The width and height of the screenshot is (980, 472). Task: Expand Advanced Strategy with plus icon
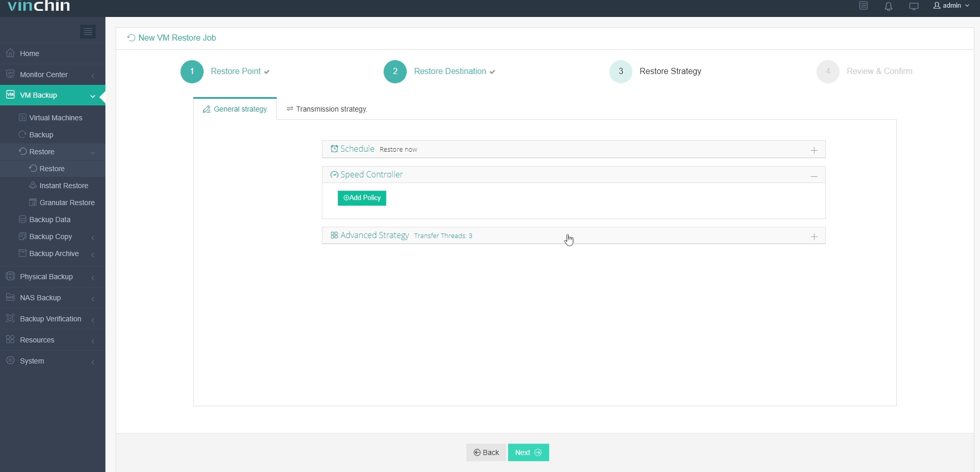coord(814,237)
